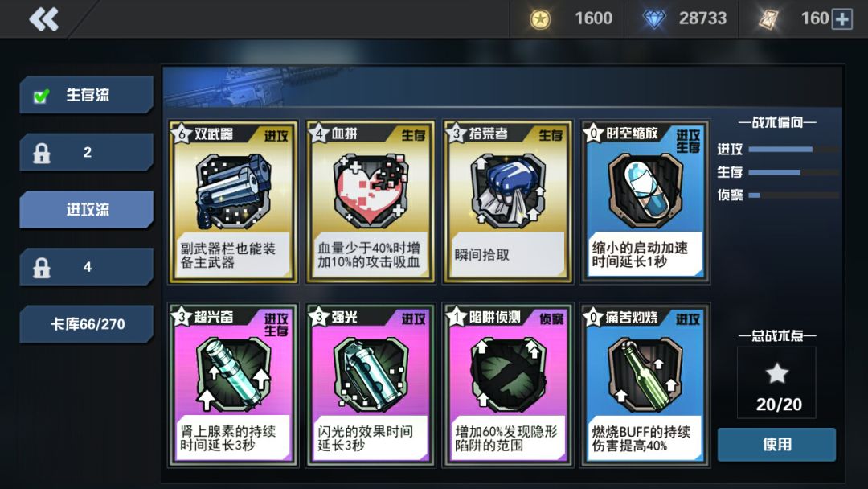Tap the gold coin 1600 display
The height and width of the screenshot is (489, 868).
tap(571, 18)
